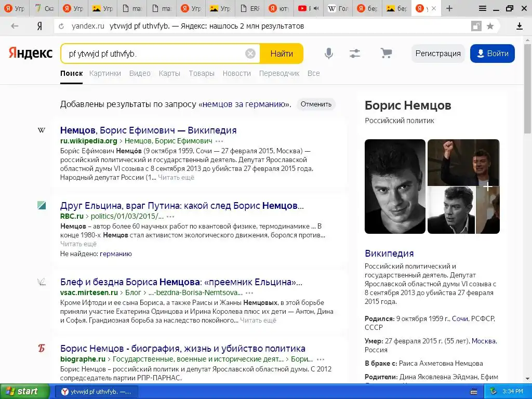Click Отменить to cancel query correction
Viewport: 532px width, 399px height.
point(316,104)
